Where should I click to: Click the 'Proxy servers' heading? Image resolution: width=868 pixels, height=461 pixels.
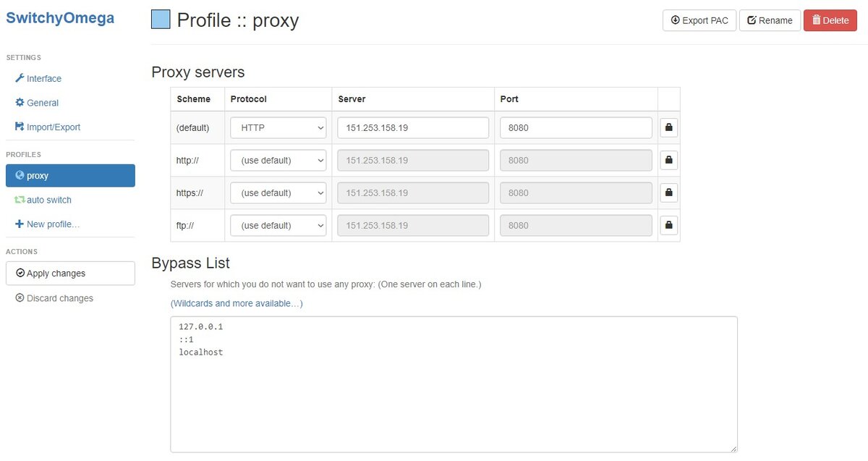pos(198,72)
